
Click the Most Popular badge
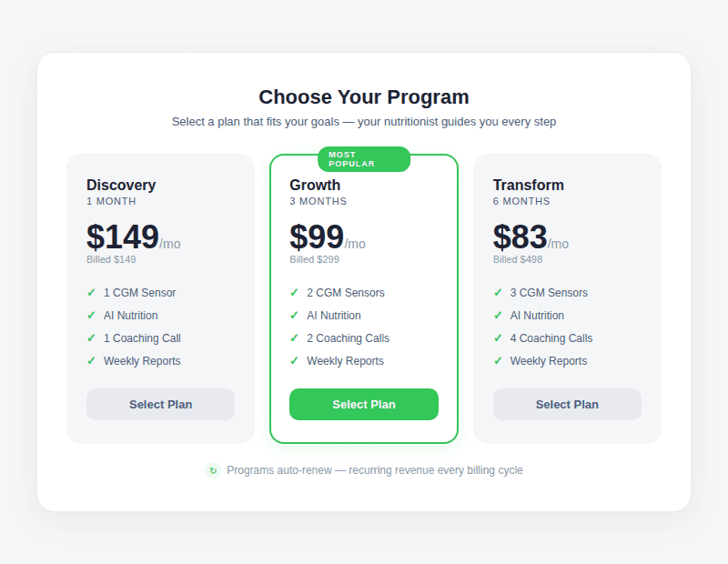[364, 159]
